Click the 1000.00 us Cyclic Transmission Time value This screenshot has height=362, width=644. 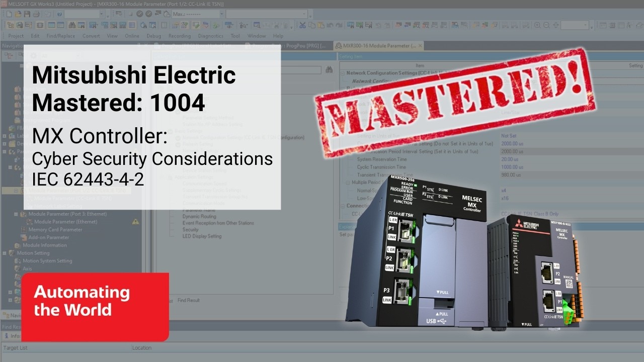point(512,167)
